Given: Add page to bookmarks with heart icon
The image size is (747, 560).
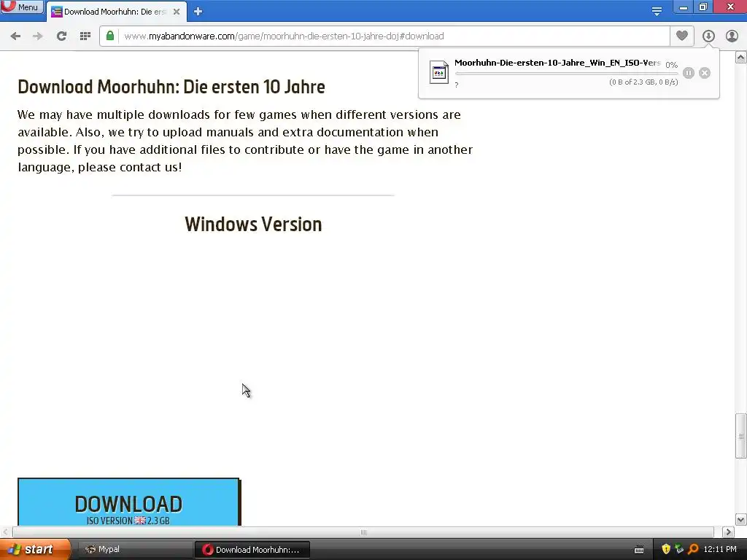Looking at the screenshot, I should click(x=682, y=36).
